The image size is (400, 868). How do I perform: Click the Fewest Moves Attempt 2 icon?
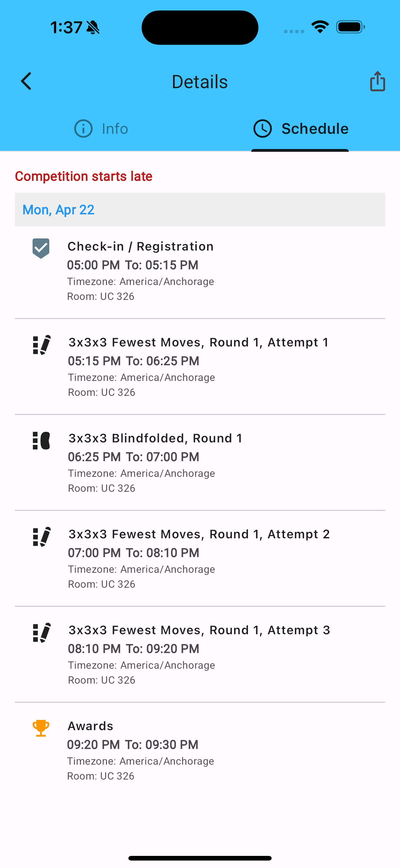click(x=42, y=536)
